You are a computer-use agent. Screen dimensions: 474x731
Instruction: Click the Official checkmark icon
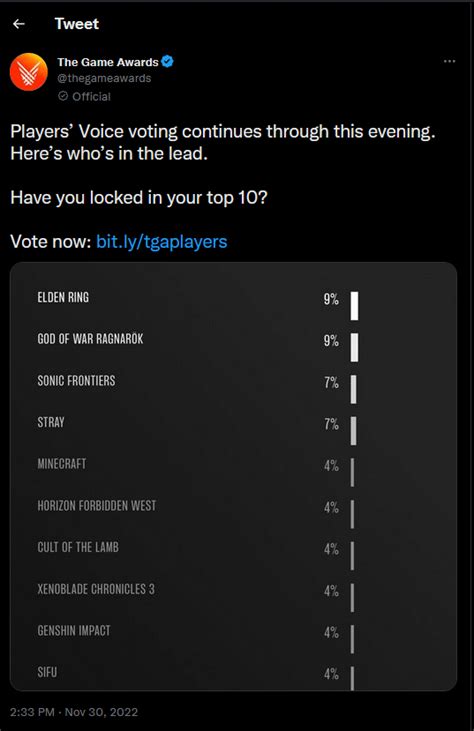[62, 96]
